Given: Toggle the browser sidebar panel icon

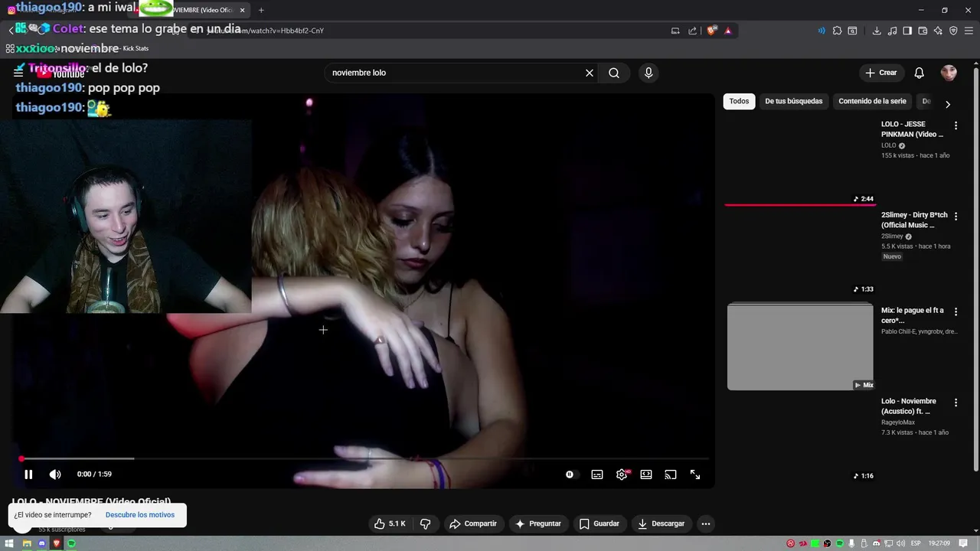Looking at the screenshot, I should pyautogui.click(x=907, y=31).
